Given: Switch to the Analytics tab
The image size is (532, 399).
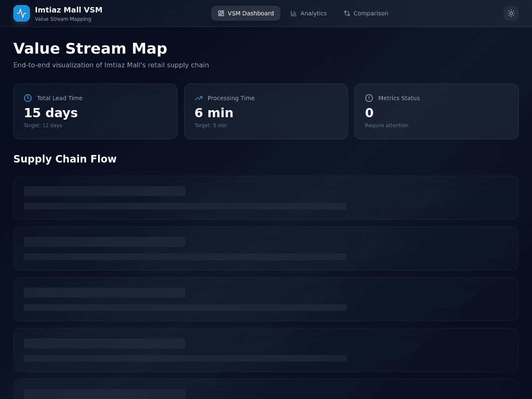Looking at the screenshot, I should point(309,13).
